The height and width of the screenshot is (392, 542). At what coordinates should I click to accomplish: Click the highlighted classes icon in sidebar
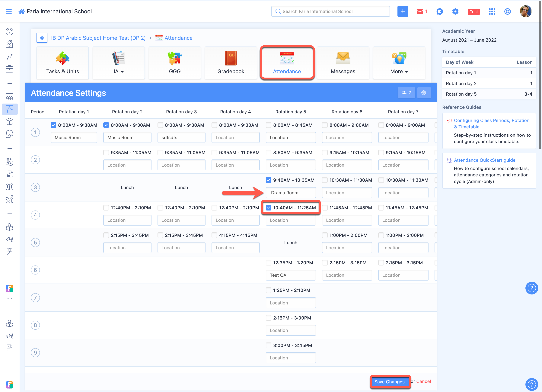point(10,109)
